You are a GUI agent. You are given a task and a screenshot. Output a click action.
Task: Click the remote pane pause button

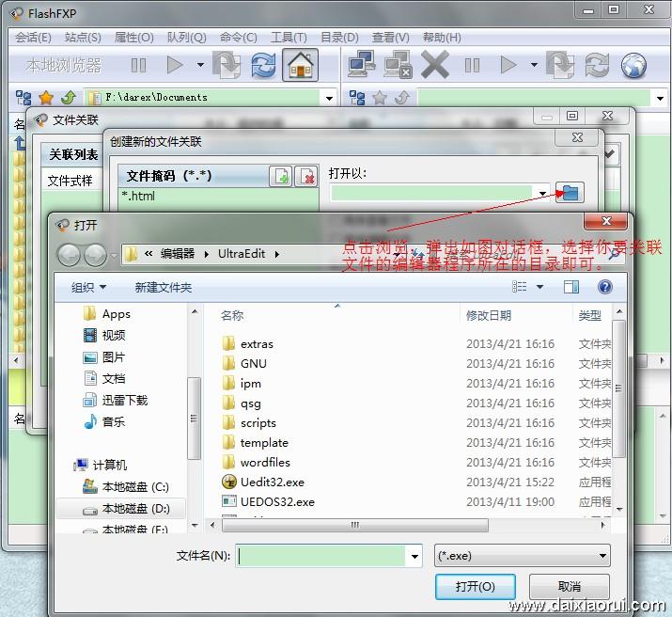pyautogui.click(x=473, y=65)
